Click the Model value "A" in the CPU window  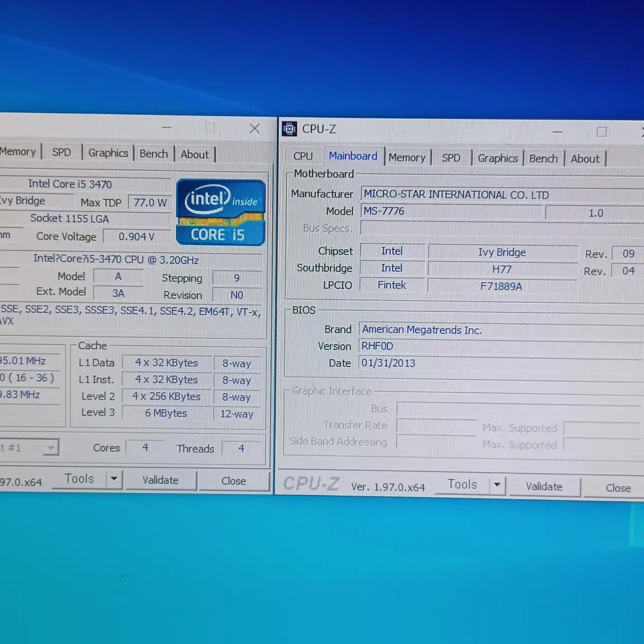119,276
